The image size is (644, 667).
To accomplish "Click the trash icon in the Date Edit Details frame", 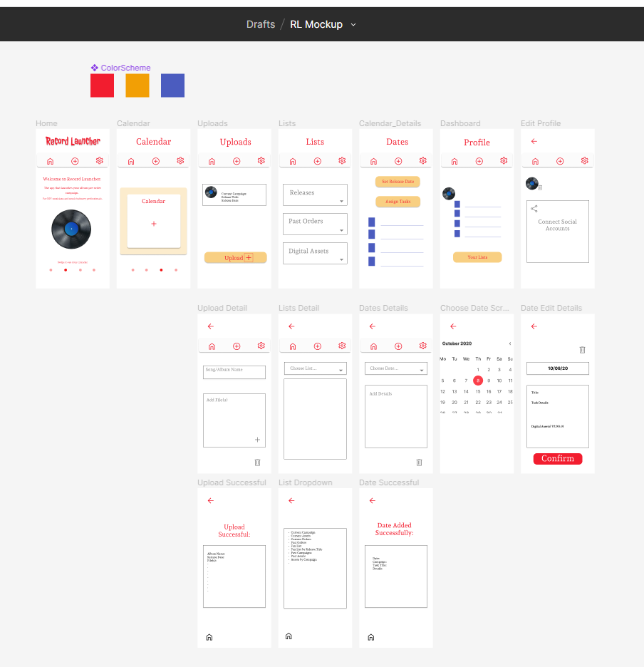I will pyautogui.click(x=582, y=350).
